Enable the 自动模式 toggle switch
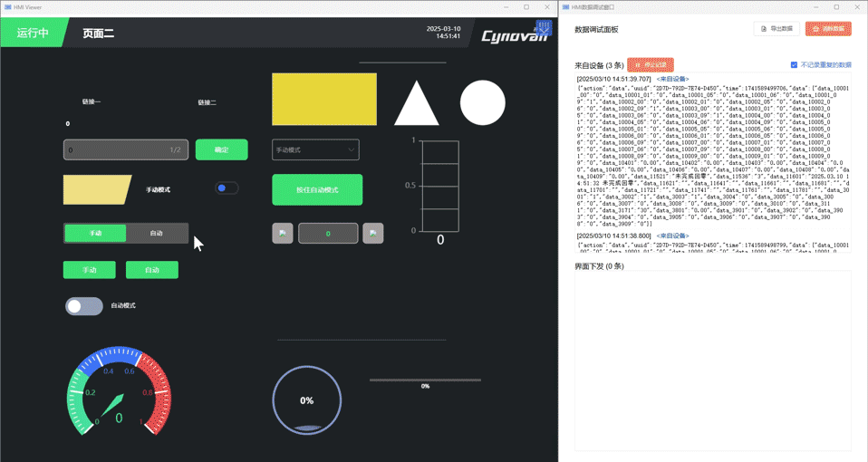Image resolution: width=868 pixels, height=462 pixels. tap(84, 306)
